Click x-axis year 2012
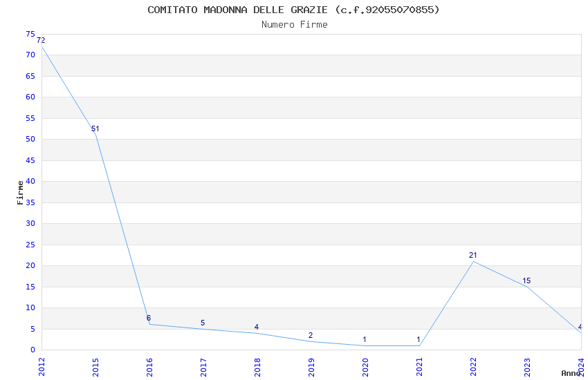 [x=42, y=367]
